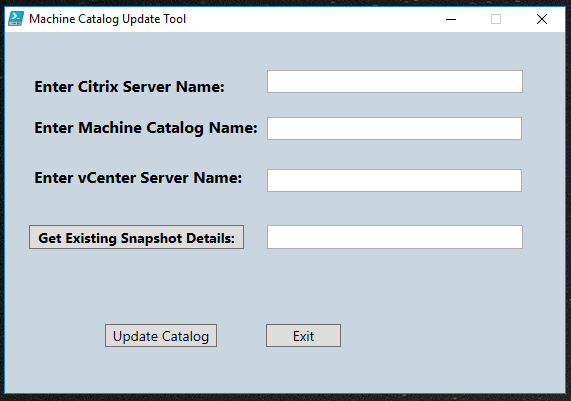Click the Exit button
Screen dimensions: 571x401
point(303,335)
